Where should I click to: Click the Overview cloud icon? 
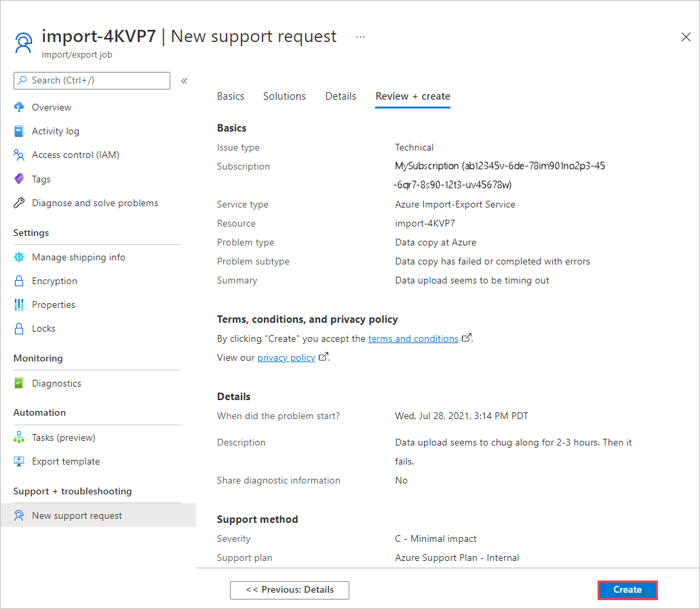point(19,107)
